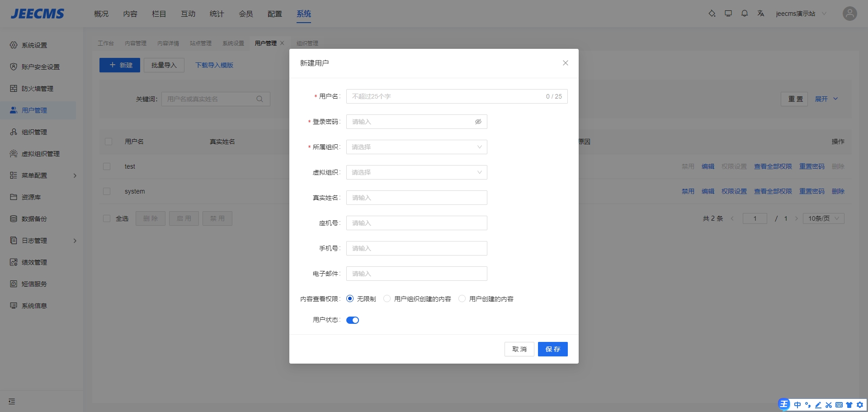Toggle password visibility eye icon
The image size is (868, 412).
[x=478, y=122]
